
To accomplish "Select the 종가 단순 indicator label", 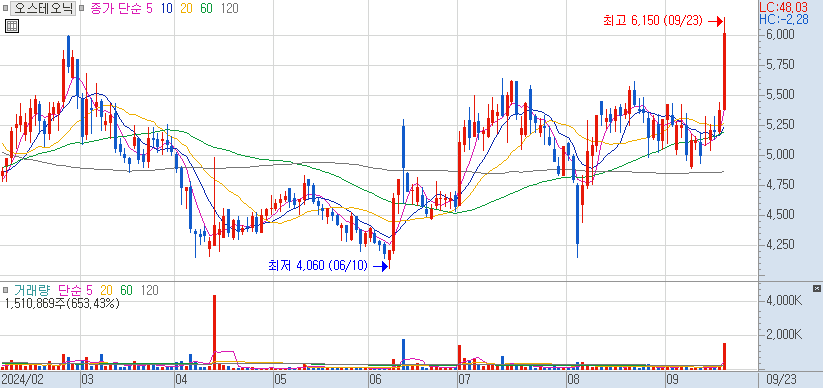I will 115,9.
